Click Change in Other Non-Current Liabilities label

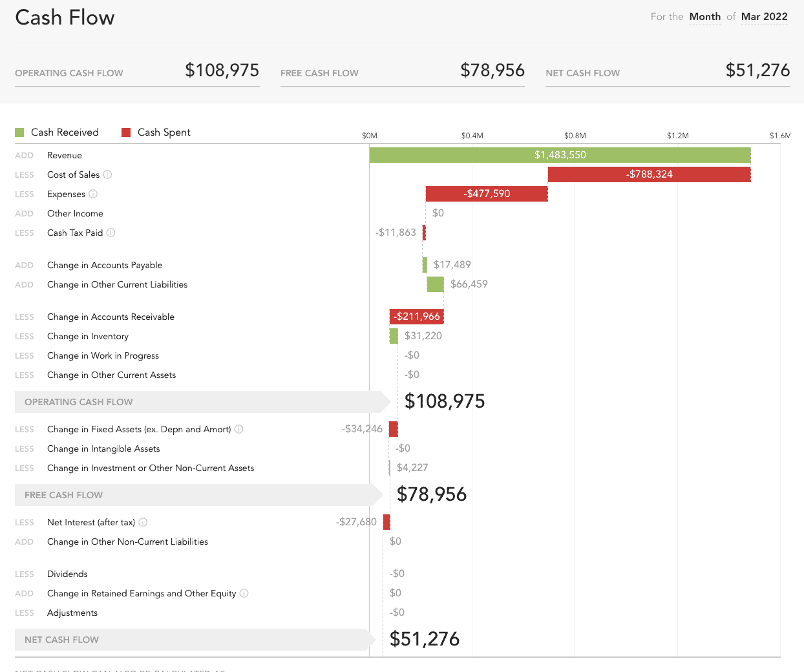(x=127, y=542)
